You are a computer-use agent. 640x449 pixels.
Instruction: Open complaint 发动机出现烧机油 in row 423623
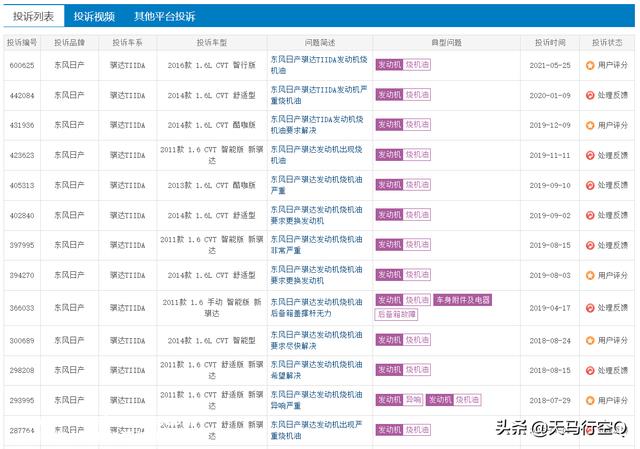(x=316, y=155)
